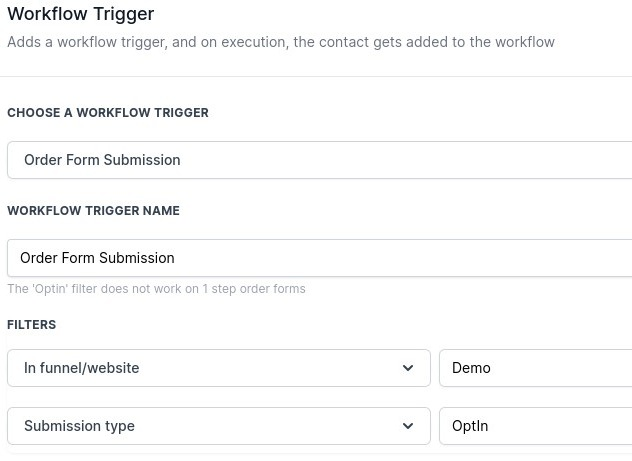Focus the Workflow Trigger Name input field

(320, 258)
